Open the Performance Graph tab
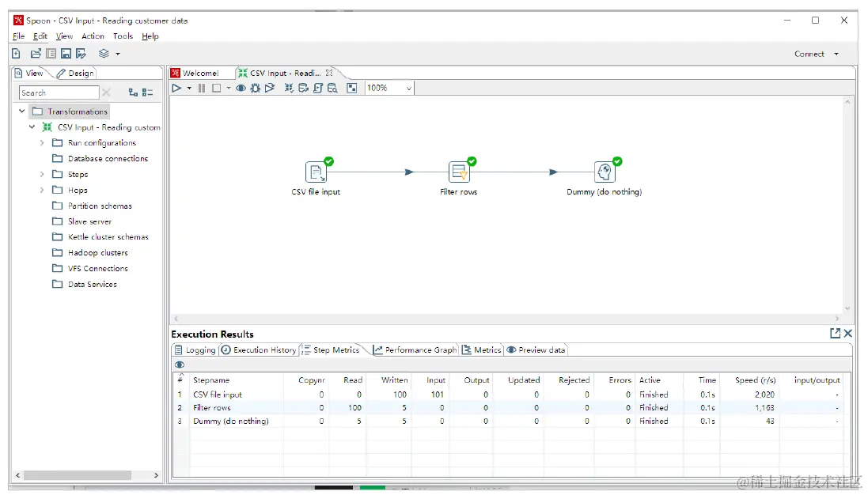 click(415, 350)
